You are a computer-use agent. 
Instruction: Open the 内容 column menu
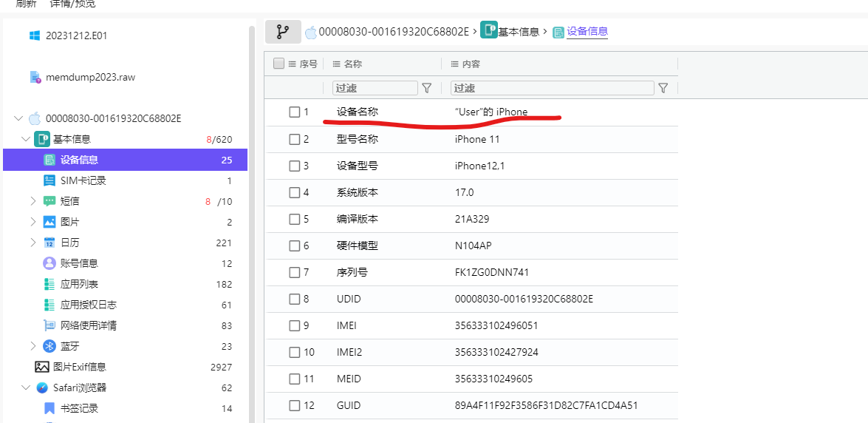coord(455,64)
